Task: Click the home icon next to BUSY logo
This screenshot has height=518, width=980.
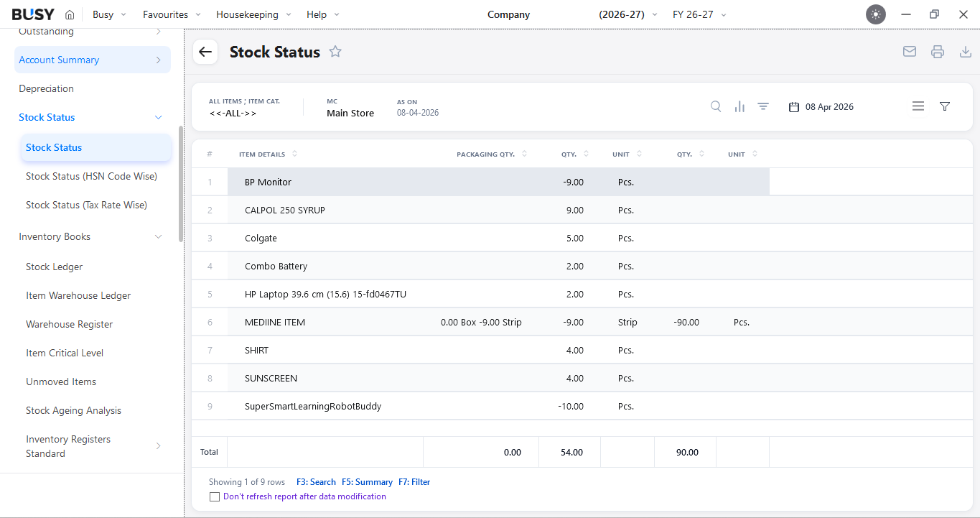Action: pos(70,14)
